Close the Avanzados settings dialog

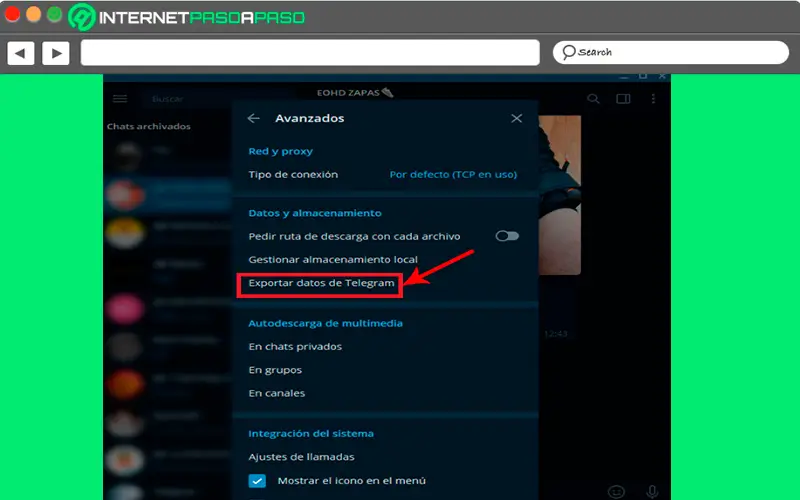(516, 118)
